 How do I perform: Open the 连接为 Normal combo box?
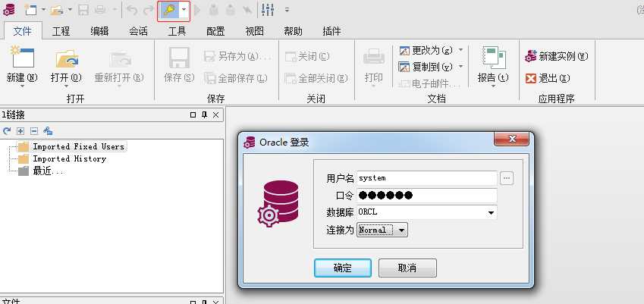pyautogui.click(x=382, y=230)
